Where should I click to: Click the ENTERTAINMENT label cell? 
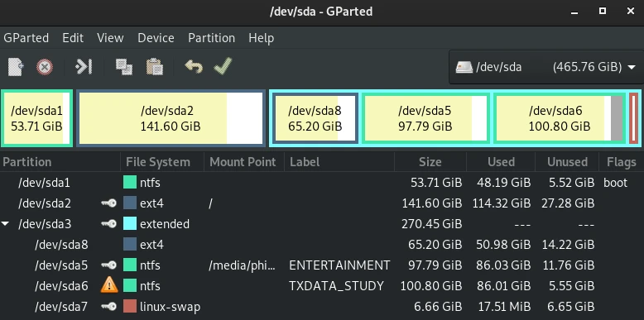[x=339, y=265]
